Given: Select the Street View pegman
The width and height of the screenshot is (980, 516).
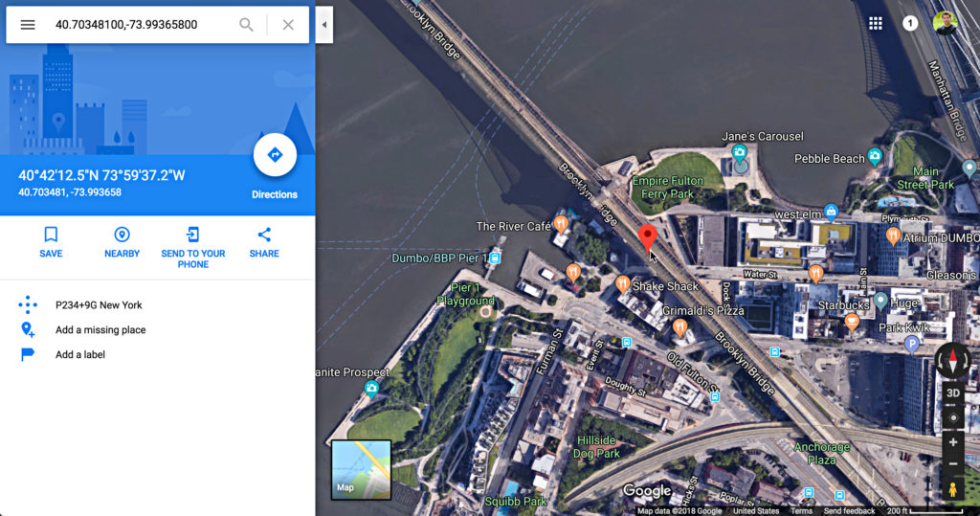Looking at the screenshot, I should pyautogui.click(x=952, y=490).
